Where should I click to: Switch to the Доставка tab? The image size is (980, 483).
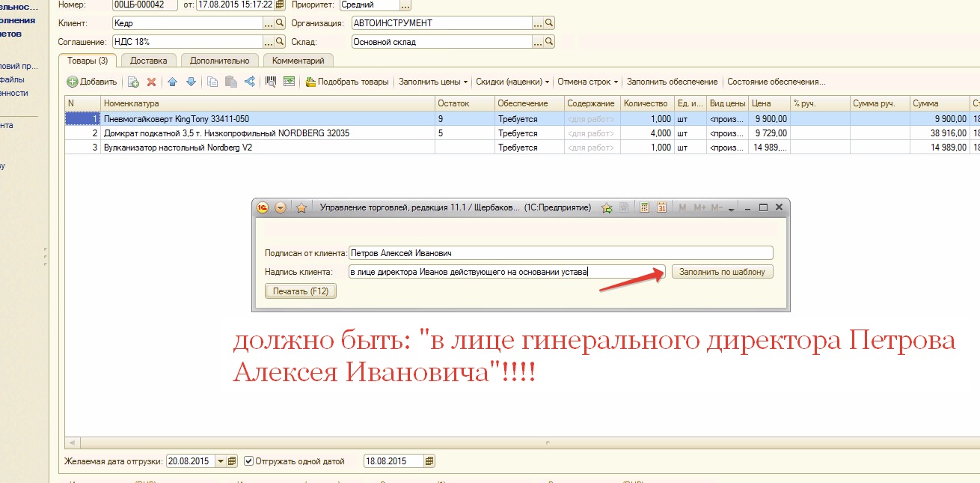pos(148,60)
